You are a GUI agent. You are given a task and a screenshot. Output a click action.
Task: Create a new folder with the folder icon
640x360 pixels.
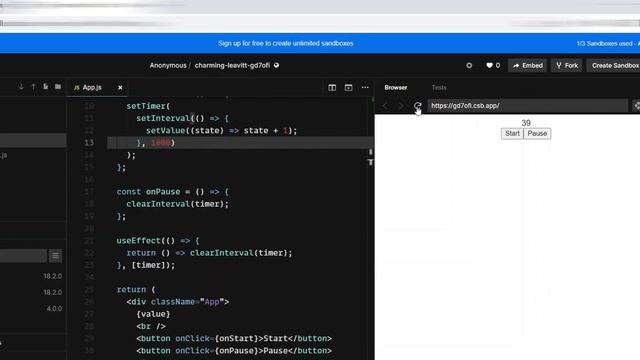tap(58, 87)
